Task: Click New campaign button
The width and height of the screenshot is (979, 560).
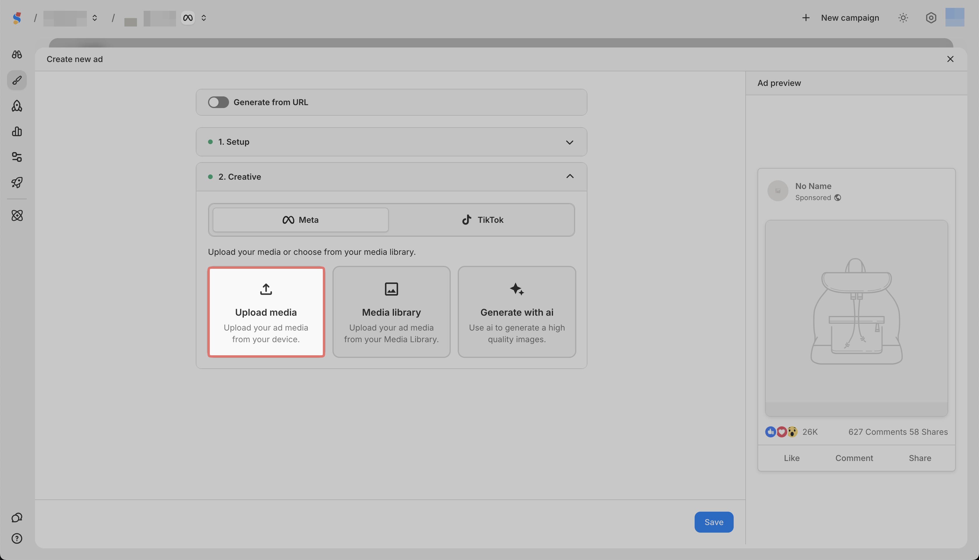Action: tap(841, 18)
